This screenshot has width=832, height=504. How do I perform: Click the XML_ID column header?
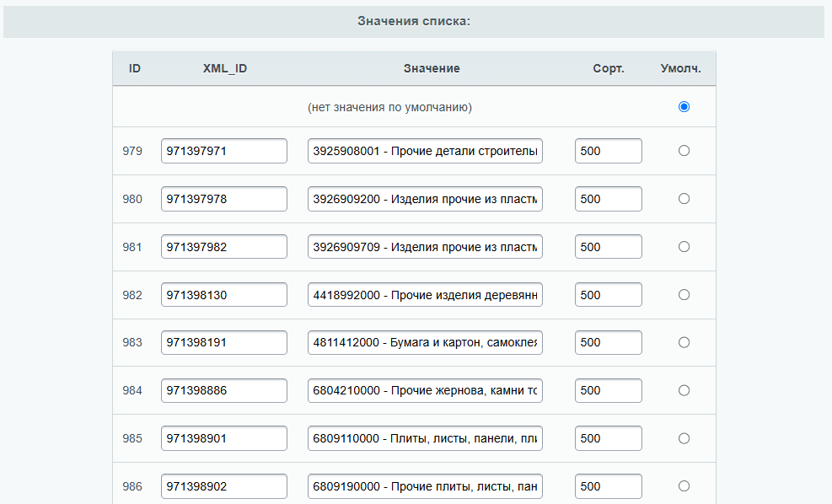224,68
